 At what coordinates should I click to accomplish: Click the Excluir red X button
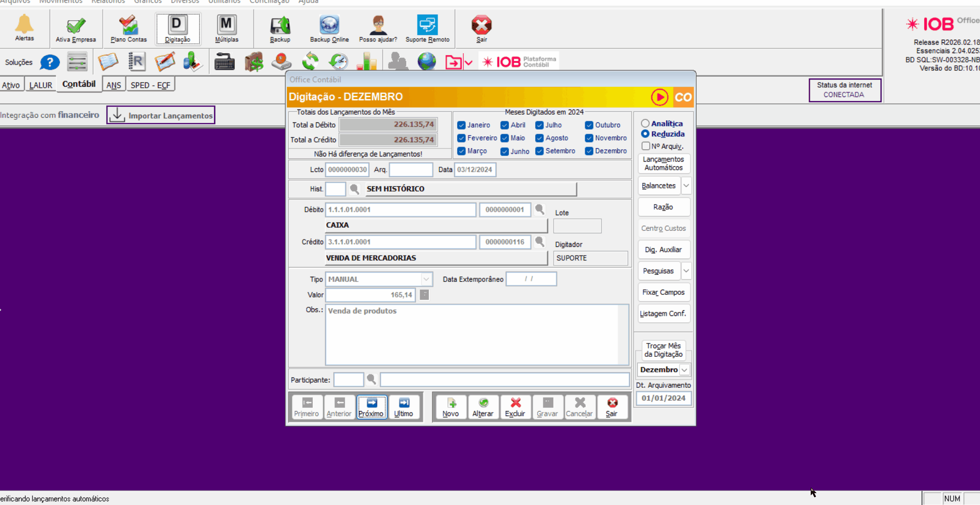(515, 407)
